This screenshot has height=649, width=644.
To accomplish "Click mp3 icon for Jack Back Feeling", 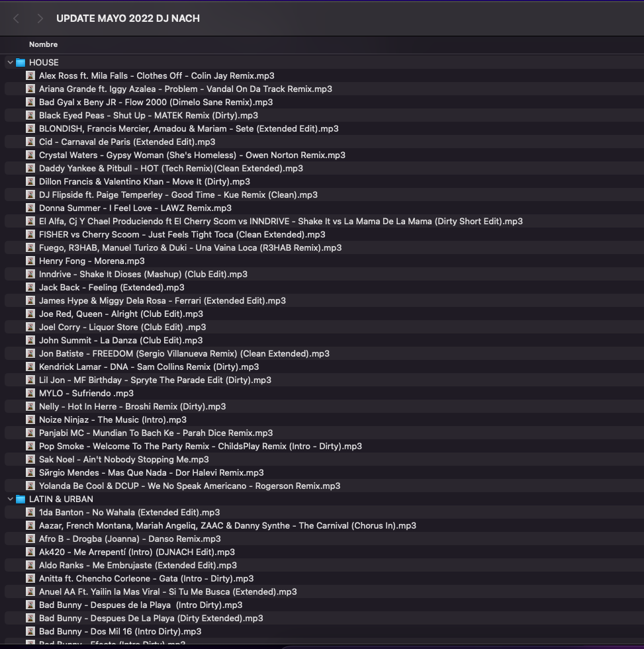I will [x=30, y=288].
